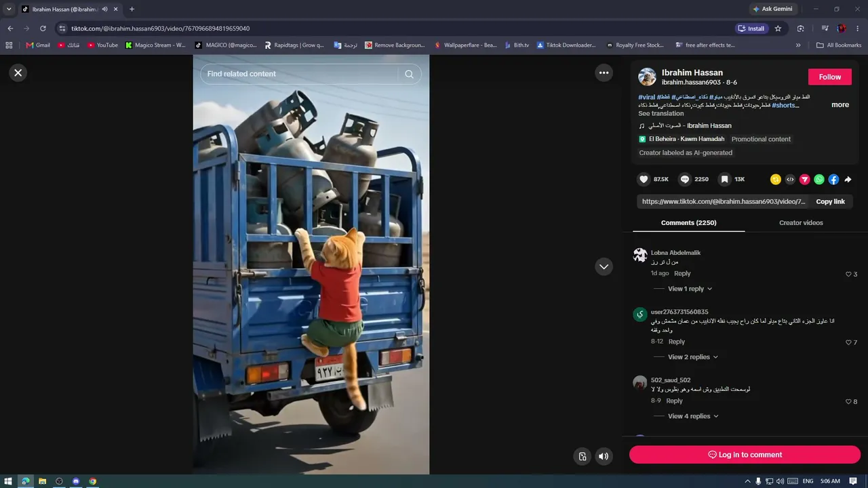Switch to Comments (2250) tab
868x488 pixels.
tap(688, 222)
